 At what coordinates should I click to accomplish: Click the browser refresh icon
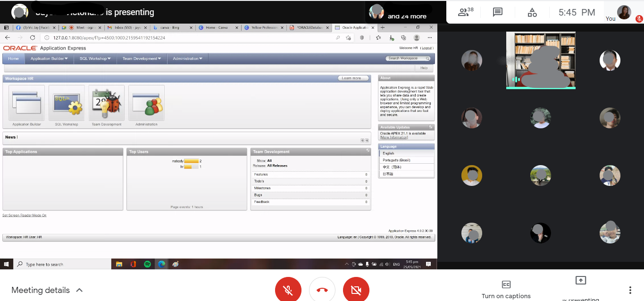tap(33, 37)
